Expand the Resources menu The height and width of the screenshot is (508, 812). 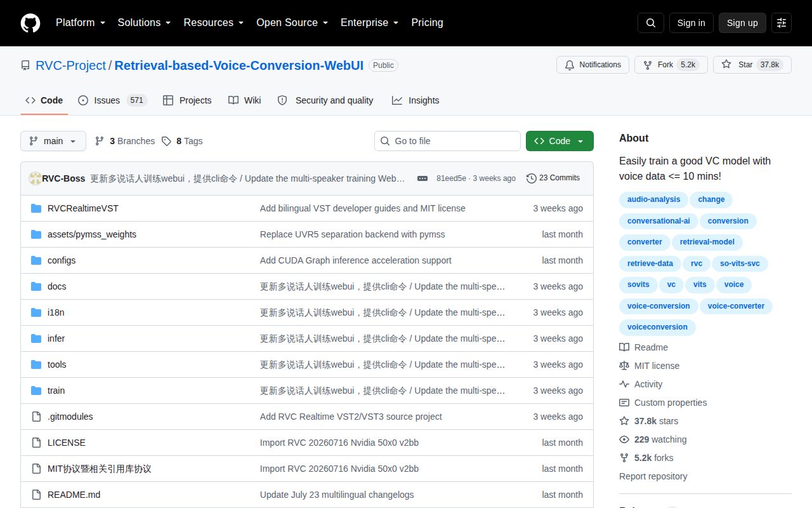[214, 22]
